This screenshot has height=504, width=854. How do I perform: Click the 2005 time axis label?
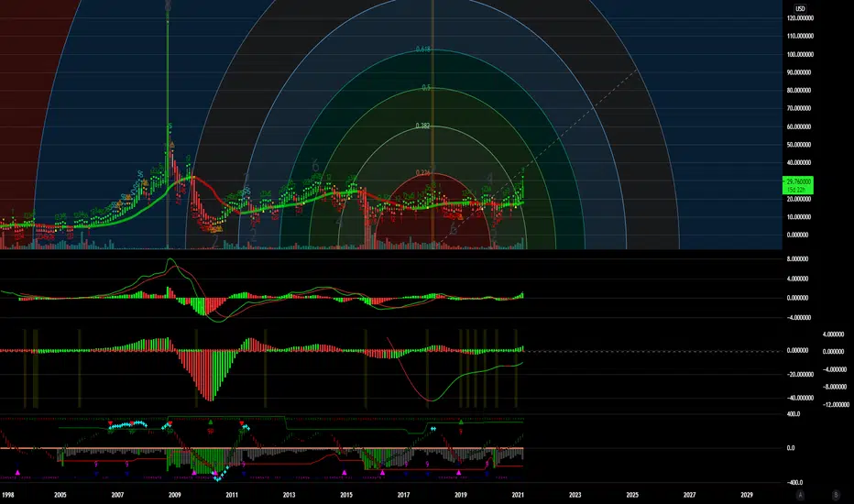tap(60, 495)
